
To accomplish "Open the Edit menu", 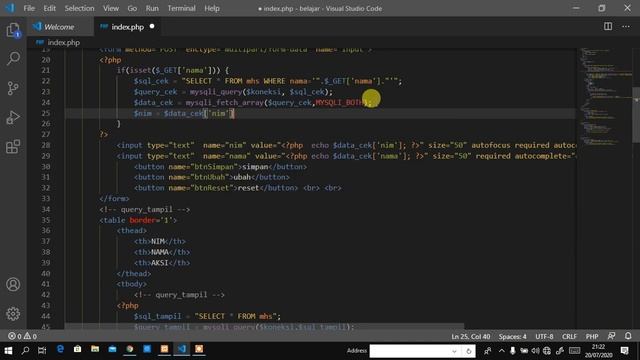I will click(x=49, y=8).
